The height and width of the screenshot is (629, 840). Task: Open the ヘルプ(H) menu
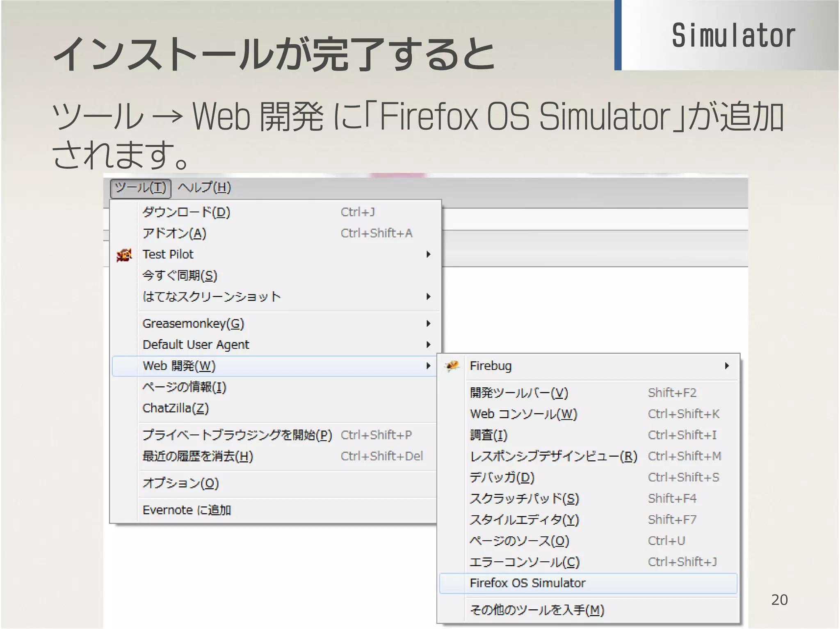pos(204,188)
